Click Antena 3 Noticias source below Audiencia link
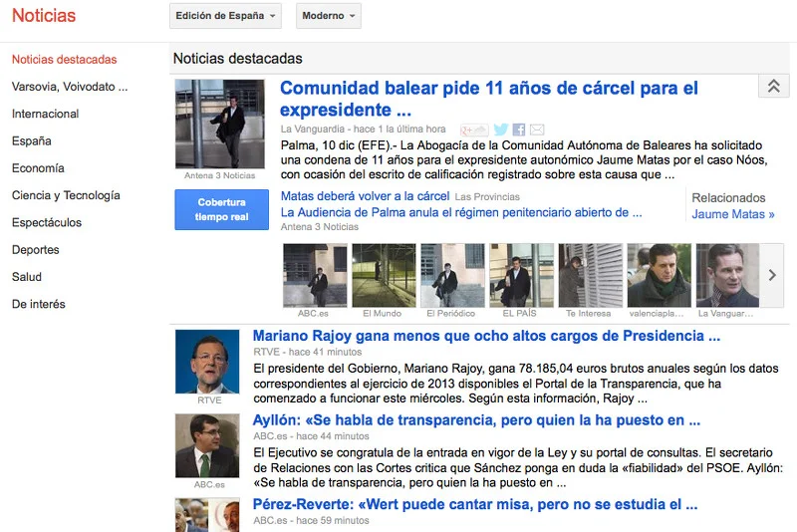797x532 pixels. (320, 226)
